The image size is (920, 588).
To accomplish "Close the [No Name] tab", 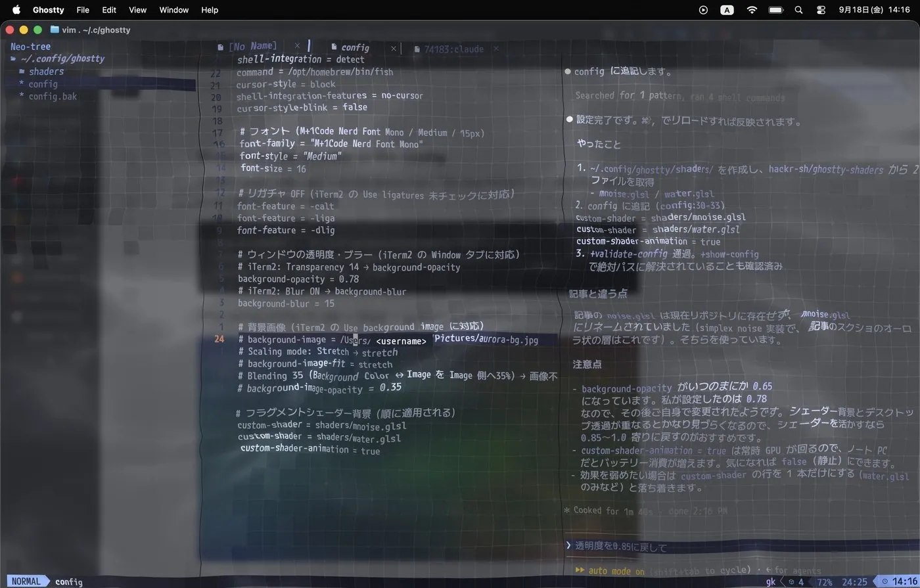I will click(297, 46).
